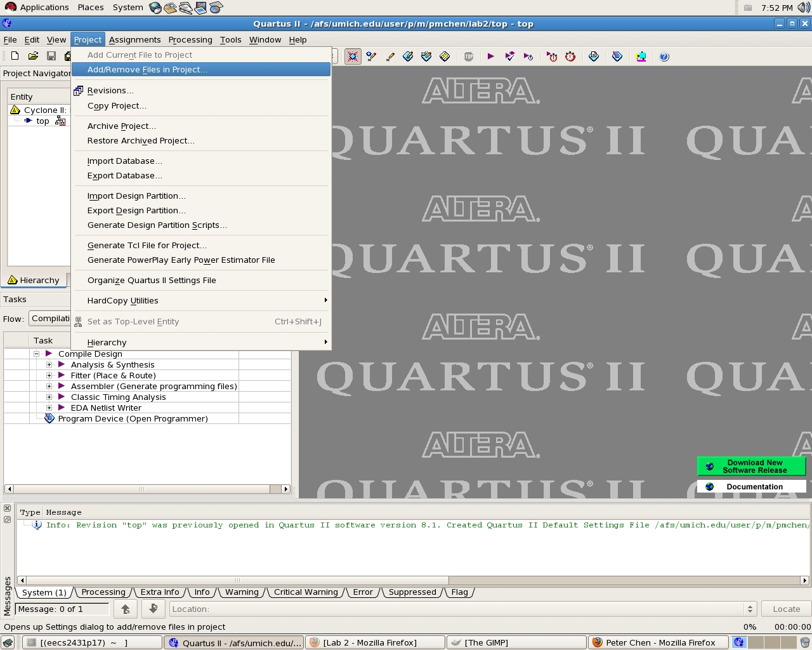The width and height of the screenshot is (812, 650).
Task: Click the Cyclone II warning triangle icon
Action: click(x=15, y=110)
